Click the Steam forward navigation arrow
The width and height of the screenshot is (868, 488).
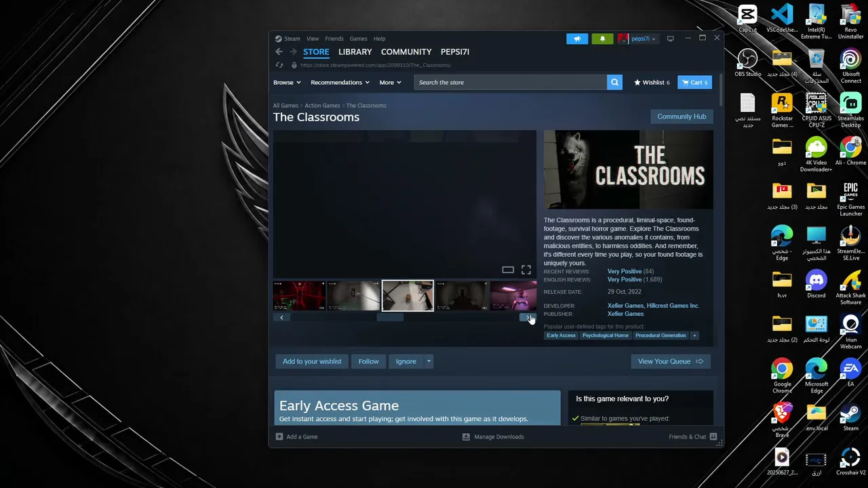(x=293, y=52)
